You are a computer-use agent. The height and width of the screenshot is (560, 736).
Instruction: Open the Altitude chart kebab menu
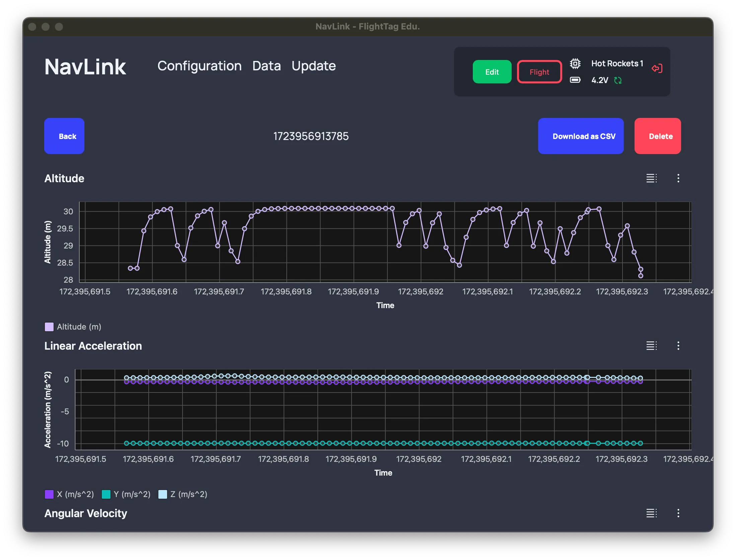click(x=678, y=178)
